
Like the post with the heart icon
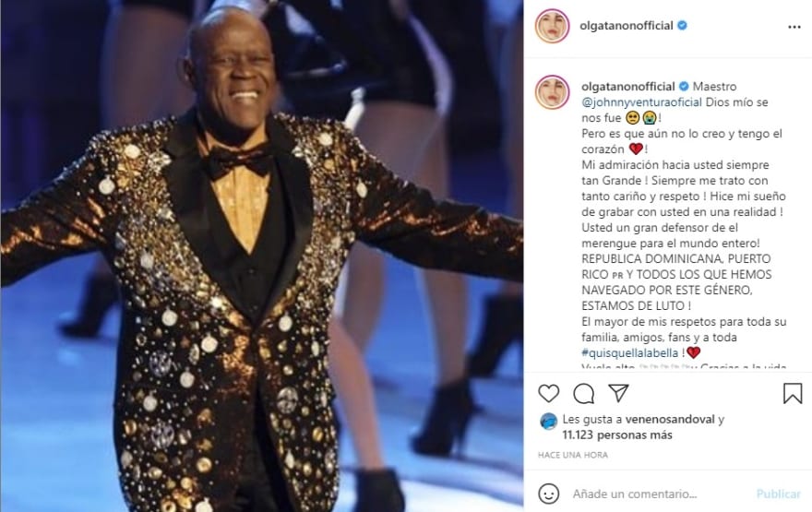[548, 393]
